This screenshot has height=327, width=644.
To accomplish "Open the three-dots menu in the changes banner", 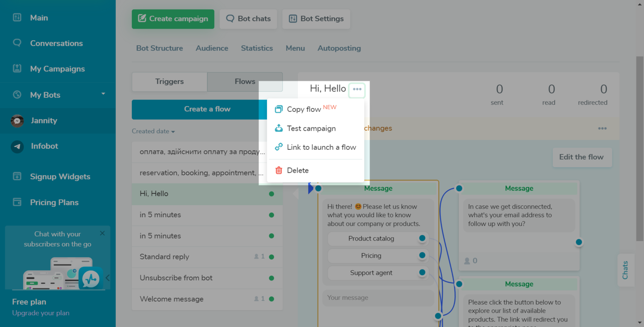I will [602, 128].
